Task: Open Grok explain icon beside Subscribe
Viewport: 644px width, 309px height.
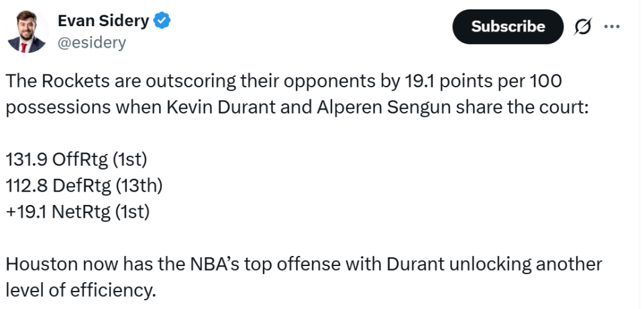Action: (x=583, y=27)
